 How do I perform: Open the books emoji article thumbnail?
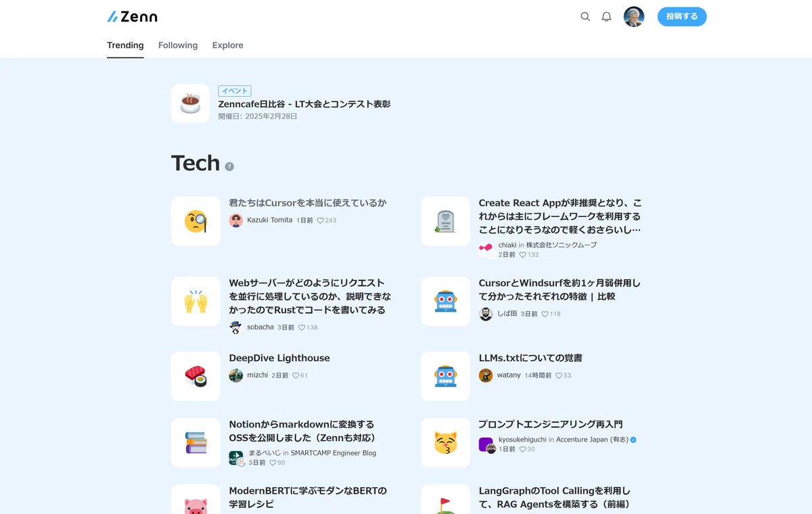coord(196,442)
